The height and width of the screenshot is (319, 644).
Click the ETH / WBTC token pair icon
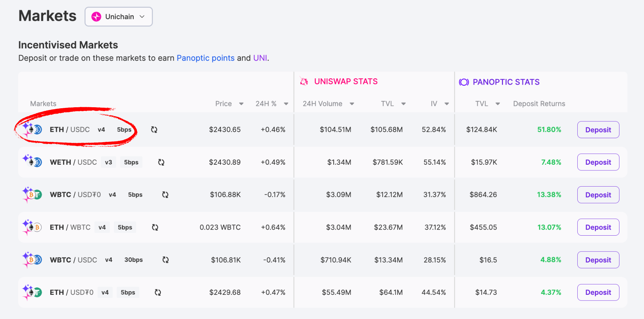(x=32, y=227)
